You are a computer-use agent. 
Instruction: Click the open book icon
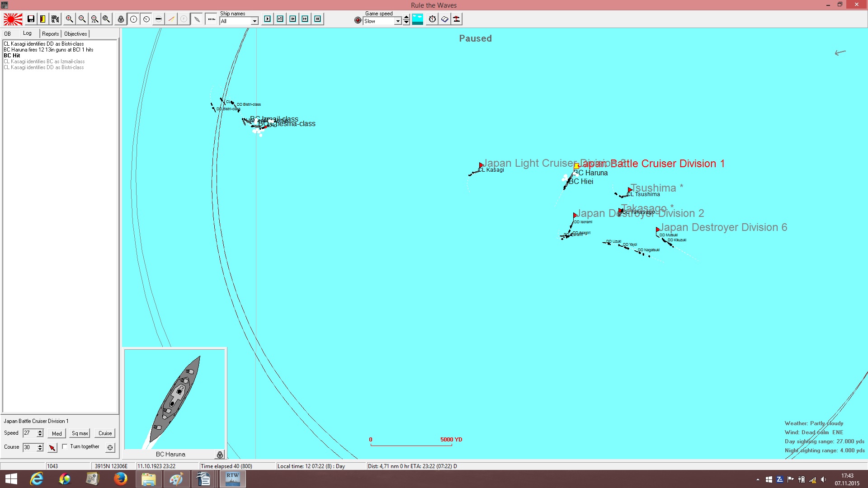coord(445,19)
